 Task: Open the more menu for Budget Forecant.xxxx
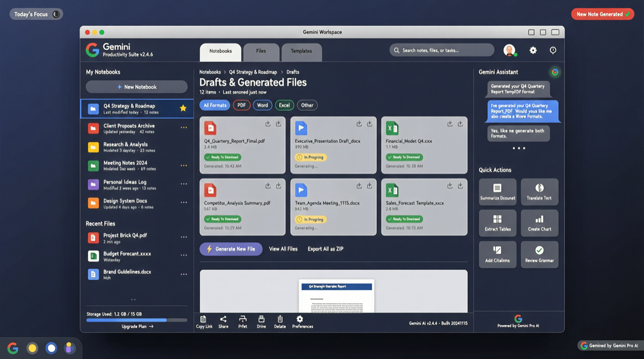point(184,255)
